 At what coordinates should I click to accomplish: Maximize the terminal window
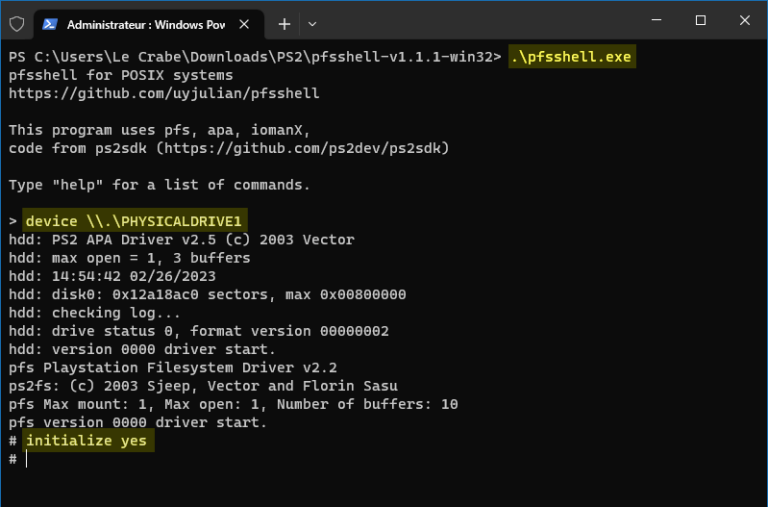(x=700, y=20)
